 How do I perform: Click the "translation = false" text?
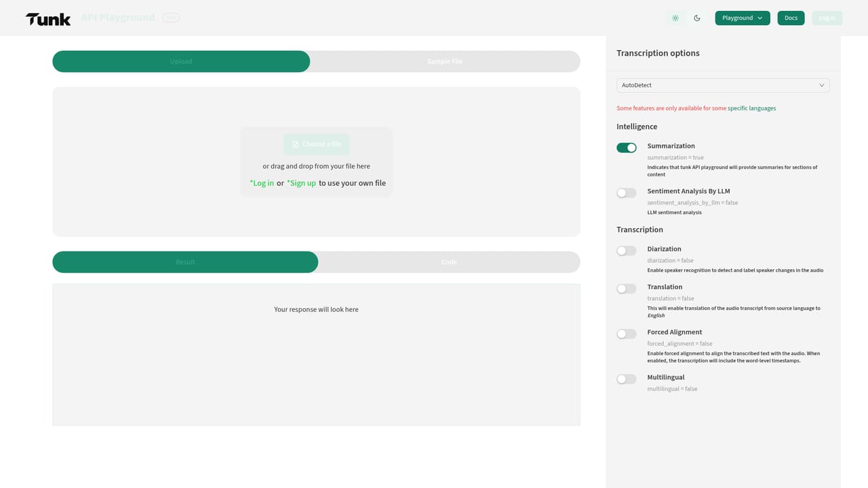671,299
